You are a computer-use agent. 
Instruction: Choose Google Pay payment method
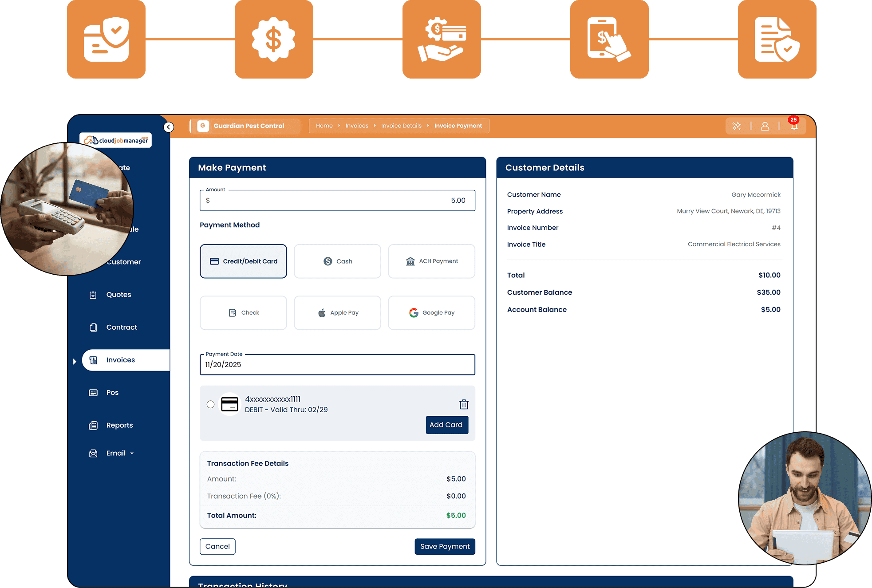pos(431,313)
